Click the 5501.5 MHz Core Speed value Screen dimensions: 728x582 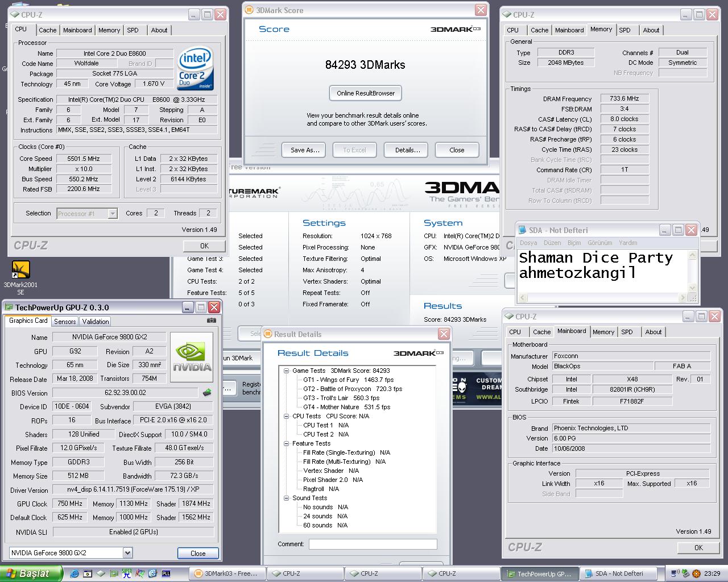click(84, 159)
